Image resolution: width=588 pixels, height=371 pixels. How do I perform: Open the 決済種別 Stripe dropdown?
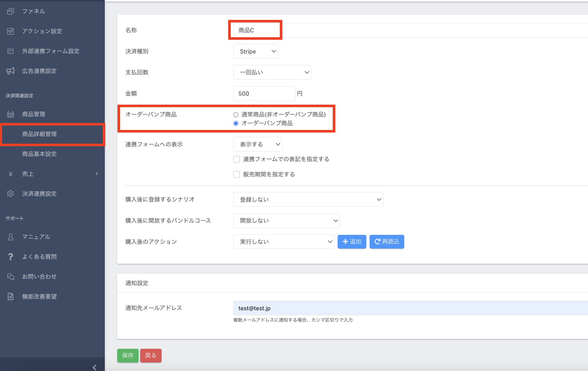(x=255, y=51)
